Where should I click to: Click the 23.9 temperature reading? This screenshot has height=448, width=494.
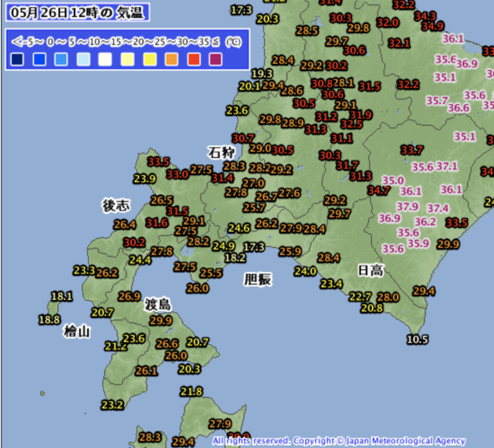tap(144, 179)
